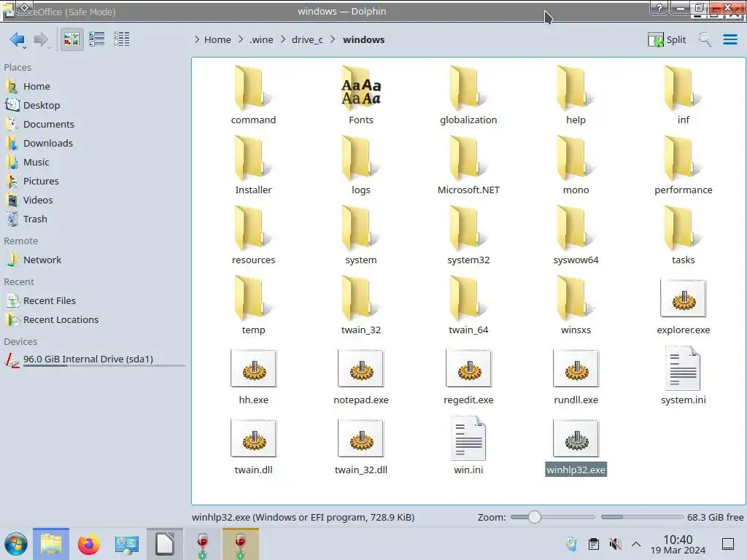
Task: Open Documents in Places sidebar
Action: click(x=49, y=124)
